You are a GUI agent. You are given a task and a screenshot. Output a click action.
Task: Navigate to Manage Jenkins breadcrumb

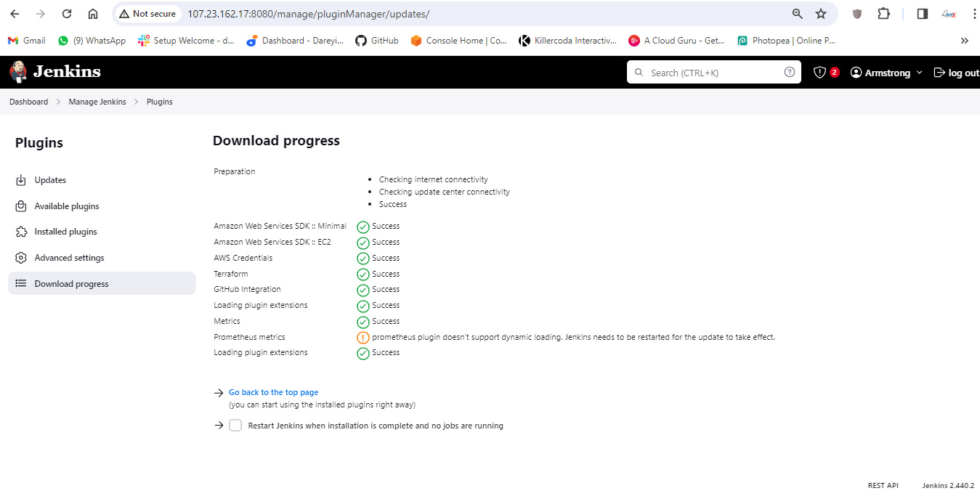(97, 102)
